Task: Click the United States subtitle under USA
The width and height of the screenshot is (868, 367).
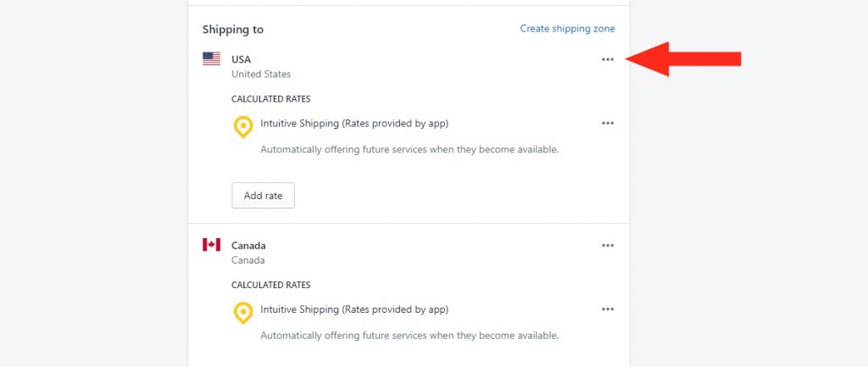Action: [x=261, y=74]
